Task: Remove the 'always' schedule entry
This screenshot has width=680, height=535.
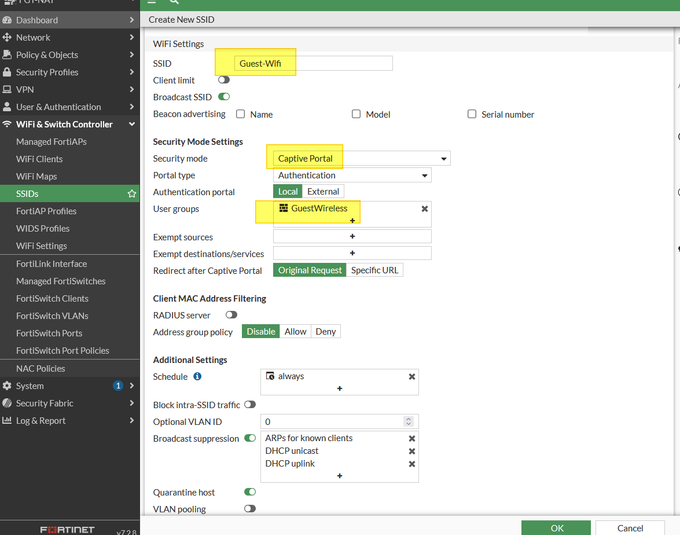Action: pyautogui.click(x=411, y=377)
